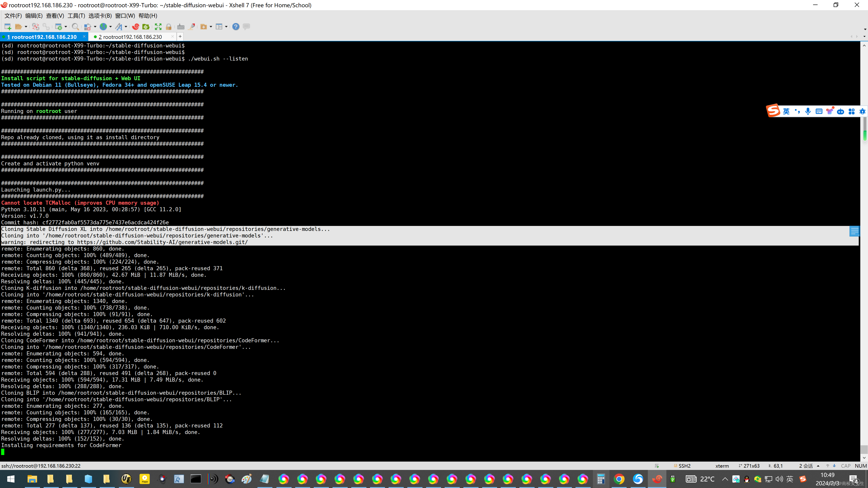Screen dimensions: 868x488
Task: Open session properties gear icon
Action: pos(58,27)
